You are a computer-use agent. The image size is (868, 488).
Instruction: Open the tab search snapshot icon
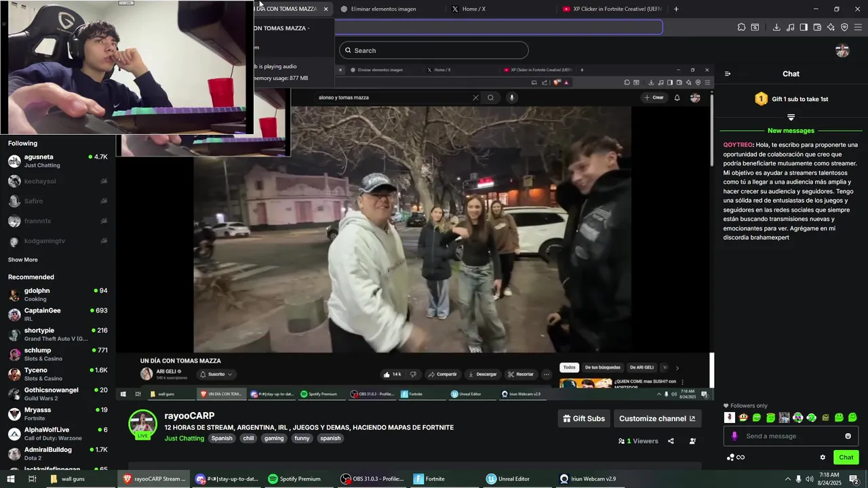pos(755,27)
